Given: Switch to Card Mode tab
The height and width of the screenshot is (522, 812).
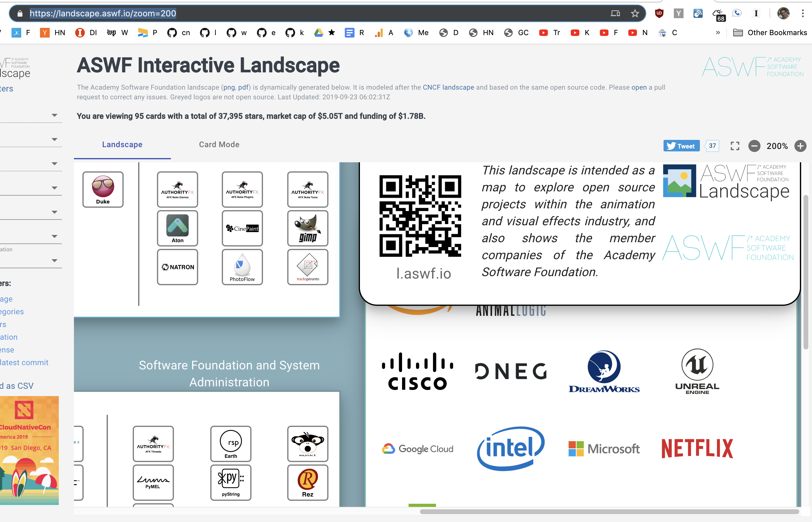Looking at the screenshot, I should (219, 144).
